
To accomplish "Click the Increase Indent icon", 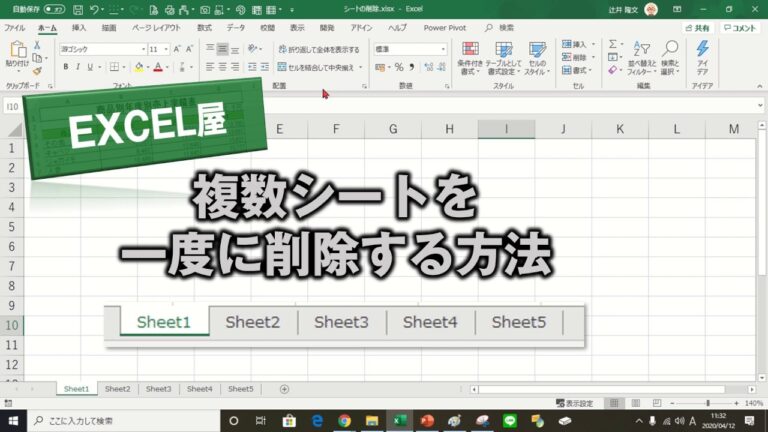I will click(x=264, y=67).
